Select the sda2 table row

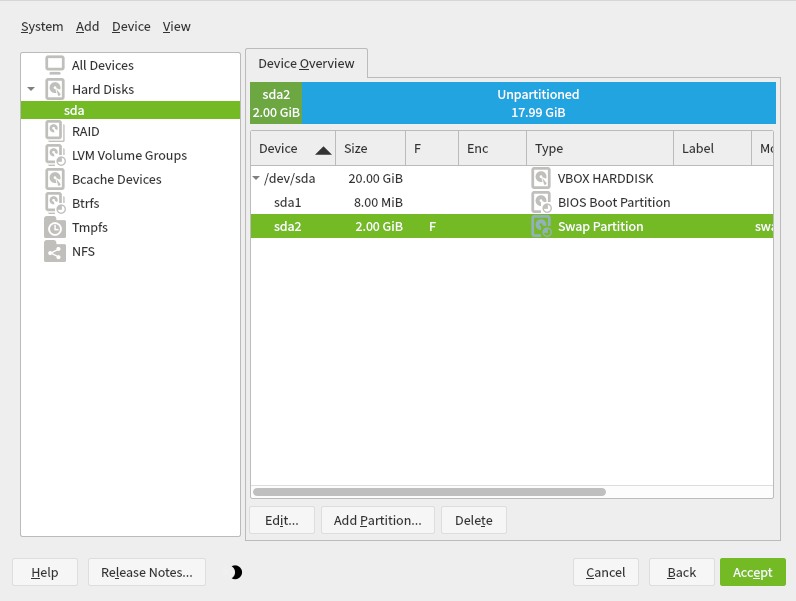point(512,226)
